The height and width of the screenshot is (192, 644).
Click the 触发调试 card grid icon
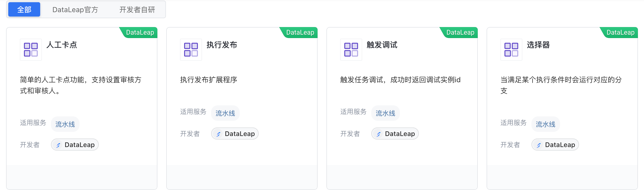coord(351,50)
